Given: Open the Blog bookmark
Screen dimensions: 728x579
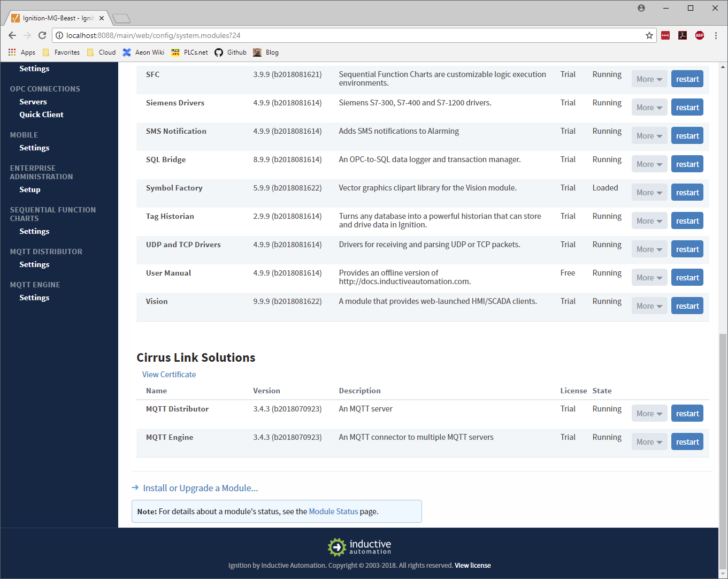Looking at the screenshot, I should point(266,52).
